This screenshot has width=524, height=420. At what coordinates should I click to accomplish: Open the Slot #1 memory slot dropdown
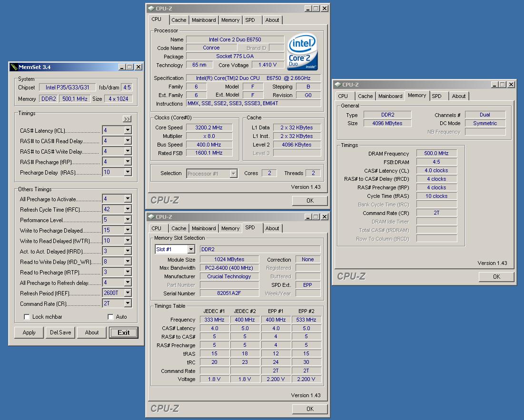(x=191, y=249)
